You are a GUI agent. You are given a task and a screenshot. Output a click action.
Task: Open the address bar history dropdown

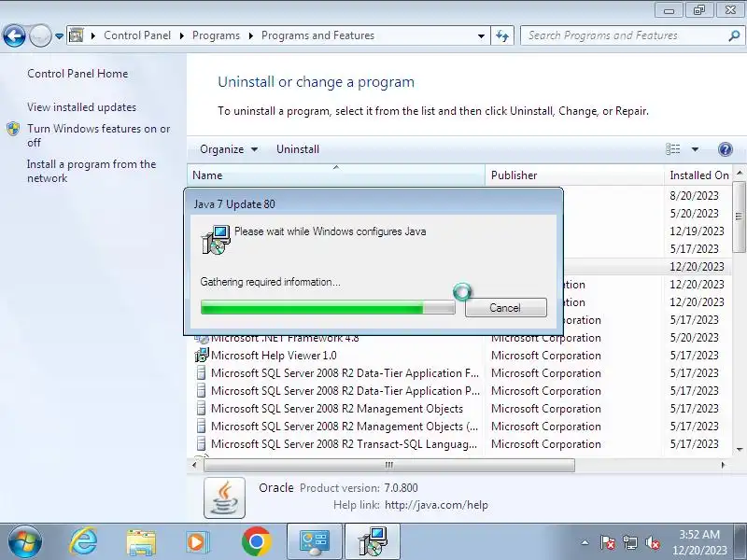(x=481, y=36)
